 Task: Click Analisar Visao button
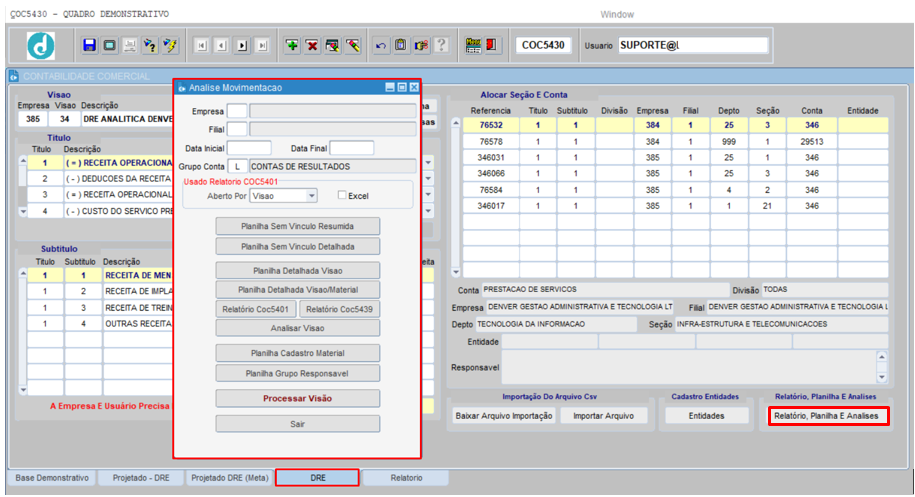point(298,328)
